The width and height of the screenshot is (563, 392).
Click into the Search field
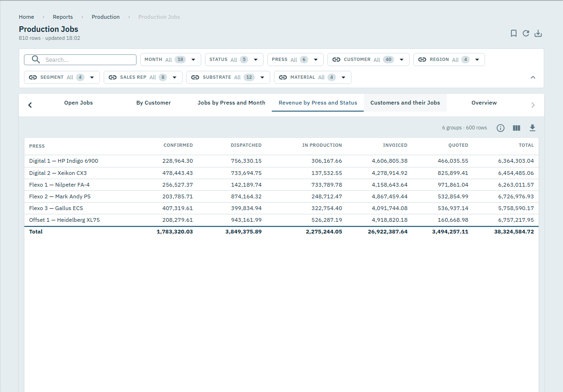[x=80, y=60]
